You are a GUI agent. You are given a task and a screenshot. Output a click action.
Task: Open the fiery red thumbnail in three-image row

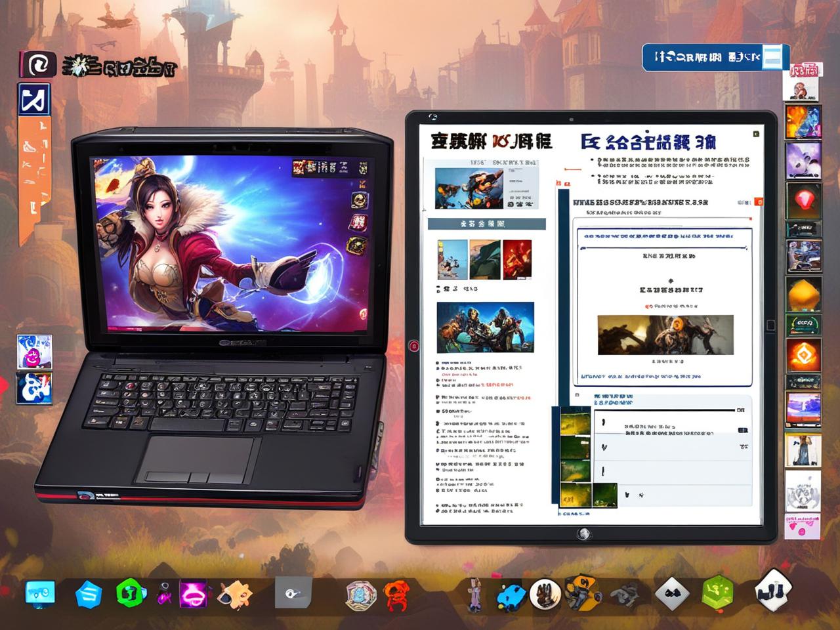click(x=517, y=259)
